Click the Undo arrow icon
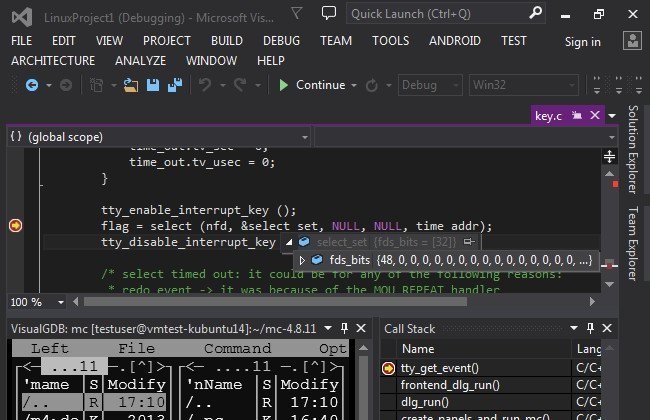The image size is (650, 420). (x=205, y=85)
